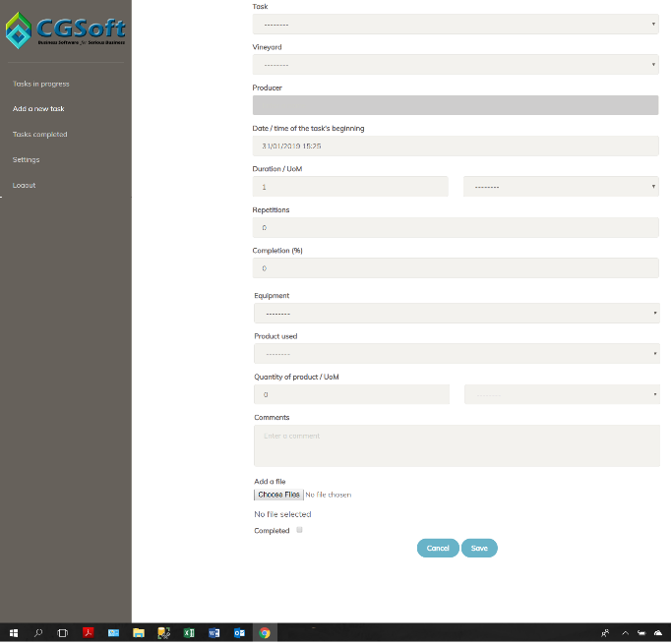Open Outlook from taskbar
Image resolution: width=671 pixels, height=644 pixels.
coord(239,633)
